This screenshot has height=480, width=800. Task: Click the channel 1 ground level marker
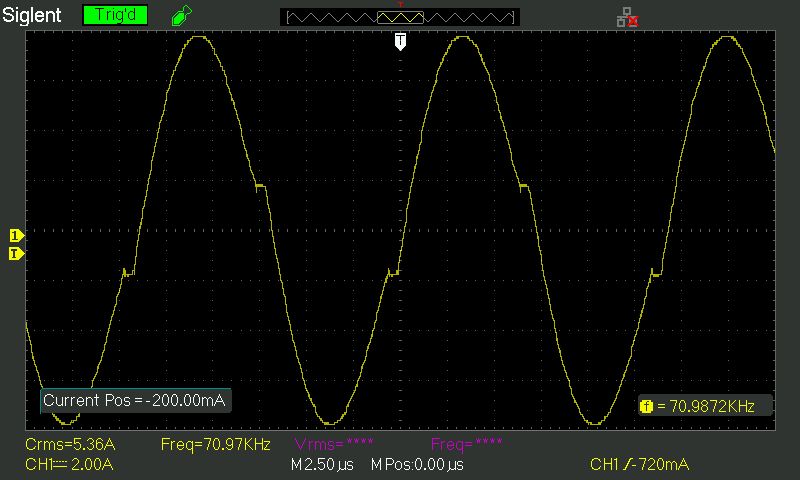pos(16,236)
